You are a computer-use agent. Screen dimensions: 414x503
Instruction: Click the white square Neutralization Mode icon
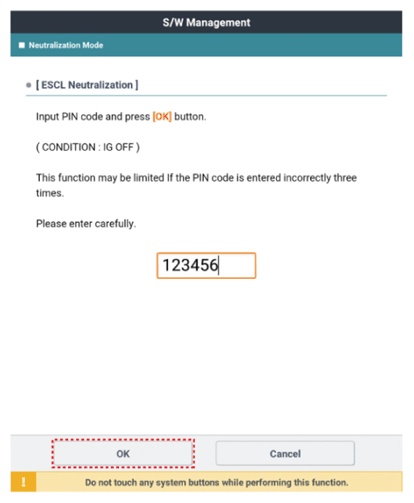pyautogui.click(x=22, y=45)
